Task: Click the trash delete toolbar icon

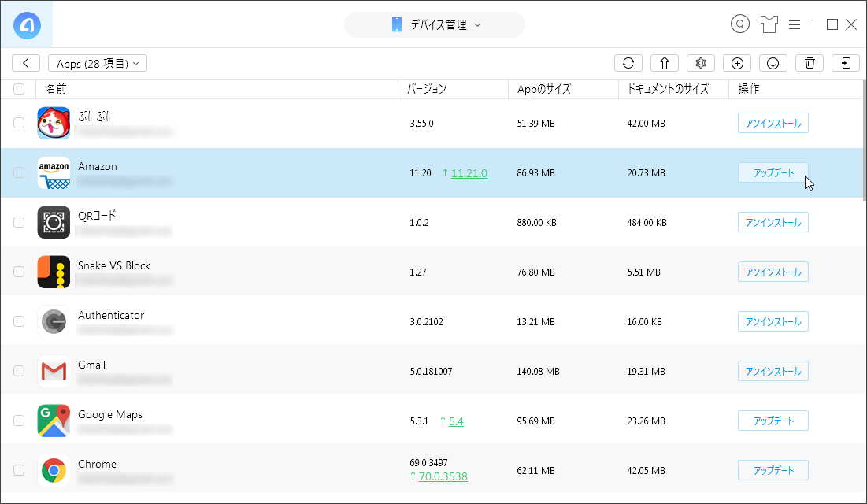Action: 810,63
